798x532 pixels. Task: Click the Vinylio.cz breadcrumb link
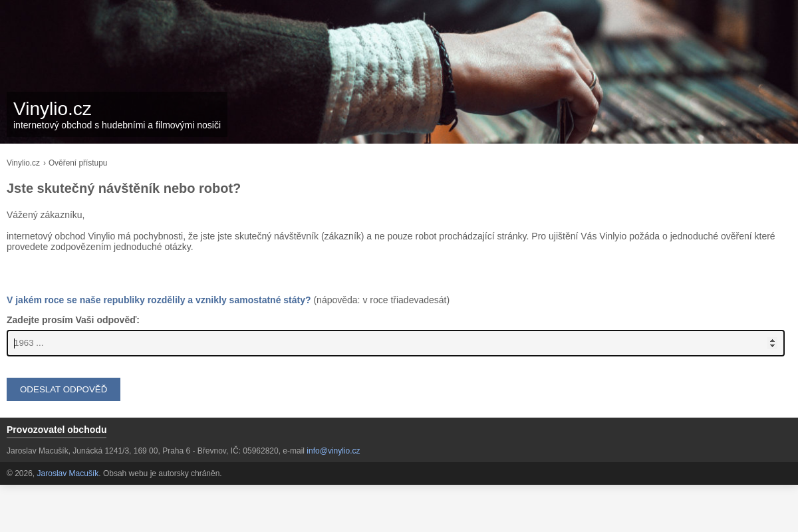[23, 163]
